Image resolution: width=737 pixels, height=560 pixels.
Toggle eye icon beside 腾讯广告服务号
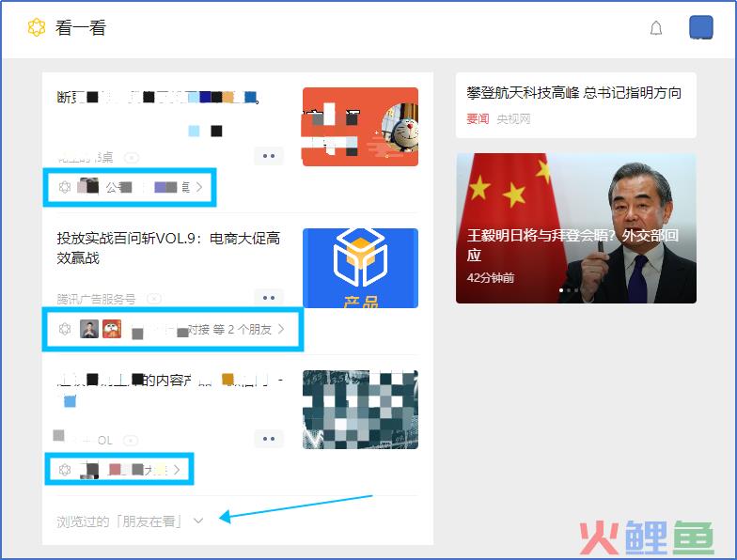(154, 299)
